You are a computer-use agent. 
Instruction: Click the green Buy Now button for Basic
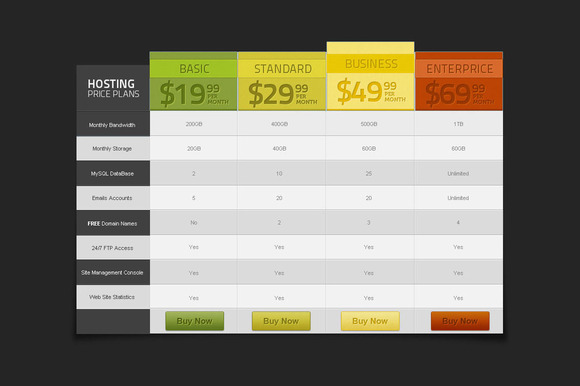[x=195, y=321]
